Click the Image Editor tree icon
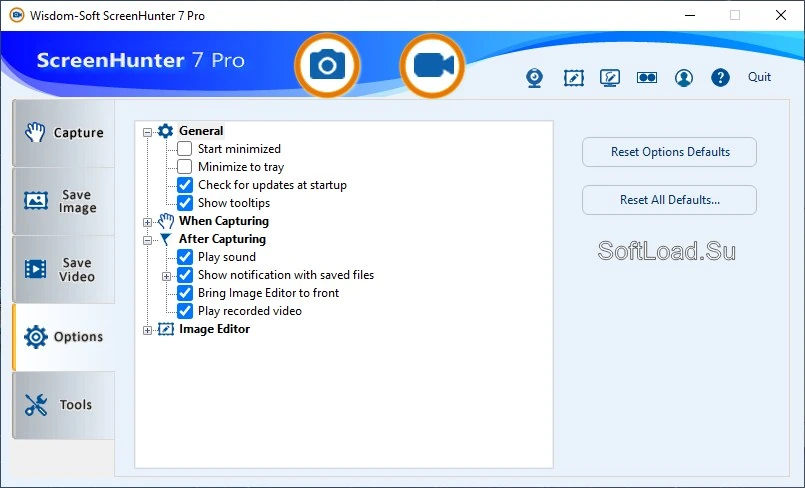This screenshot has width=805, height=488. (x=166, y=329)
